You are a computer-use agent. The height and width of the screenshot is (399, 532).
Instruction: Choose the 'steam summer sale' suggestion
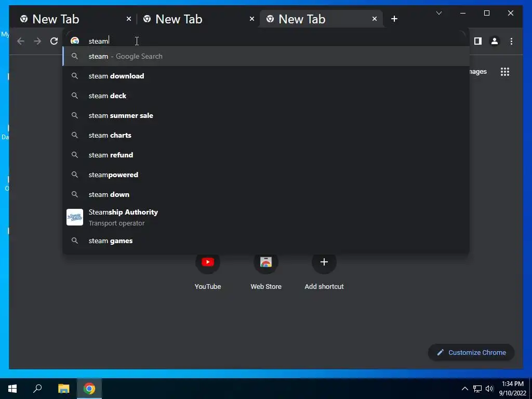[x=266, y=115]
